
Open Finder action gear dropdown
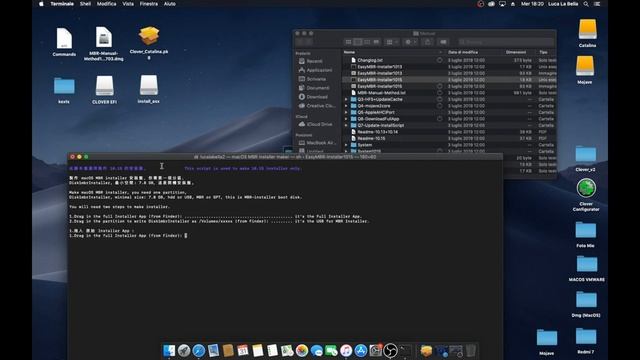410,42
